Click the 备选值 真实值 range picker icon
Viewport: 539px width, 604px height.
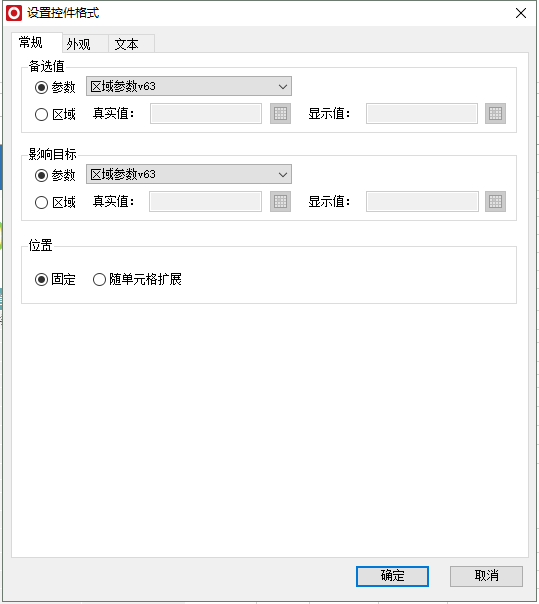[x=280, y=114]
